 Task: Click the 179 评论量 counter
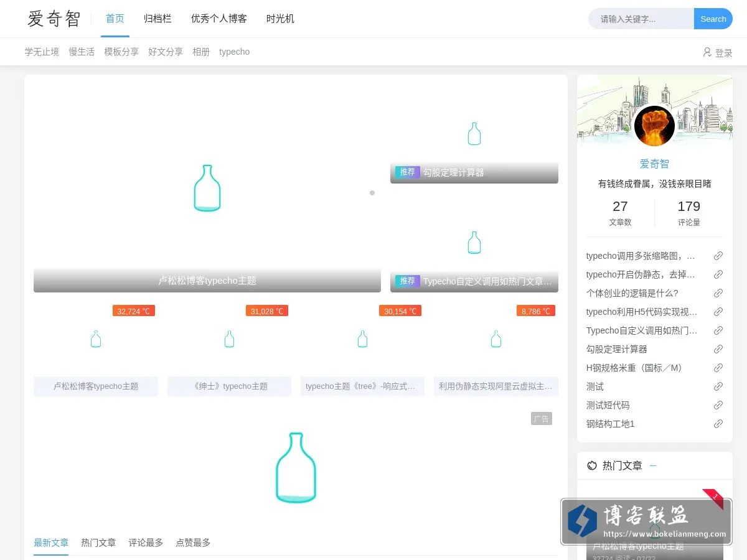click(689, 213)
